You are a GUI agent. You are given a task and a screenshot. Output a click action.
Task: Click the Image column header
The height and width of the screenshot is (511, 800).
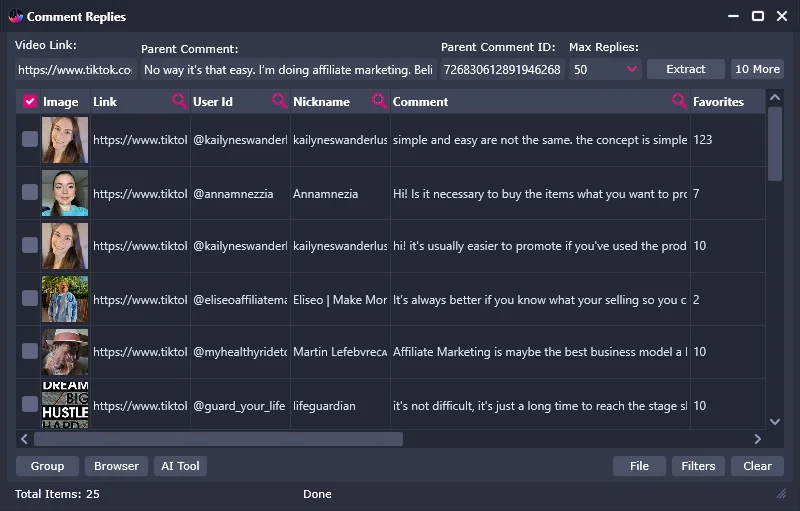(60, 102)
